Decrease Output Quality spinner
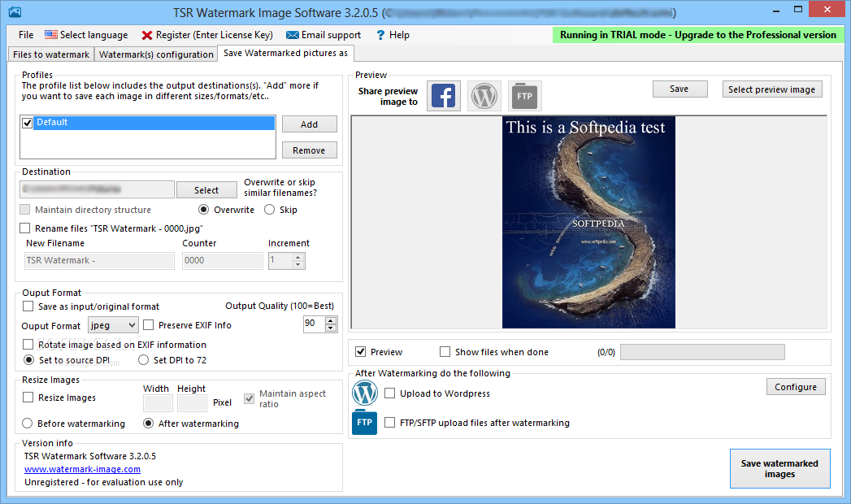851x504 pixels. [331, 328]
